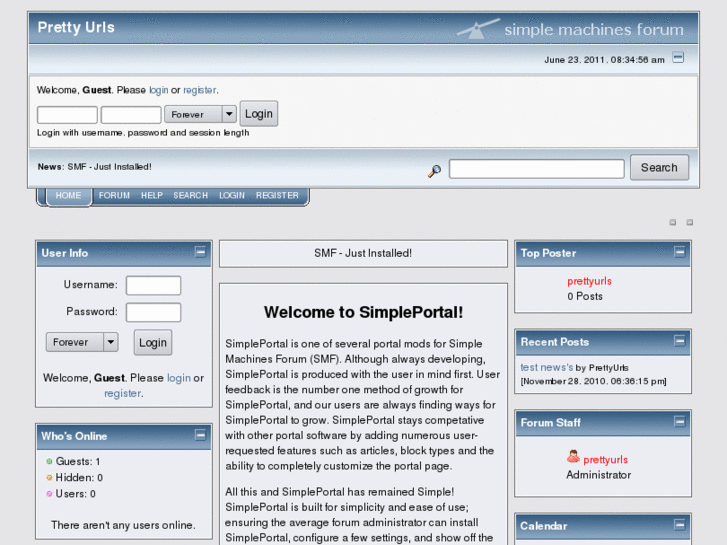The width and height of the screenshot is (727, 545).
Task: Click the first small square portal toggle icon
Action: pyautogui.click(x=673, y=223)
